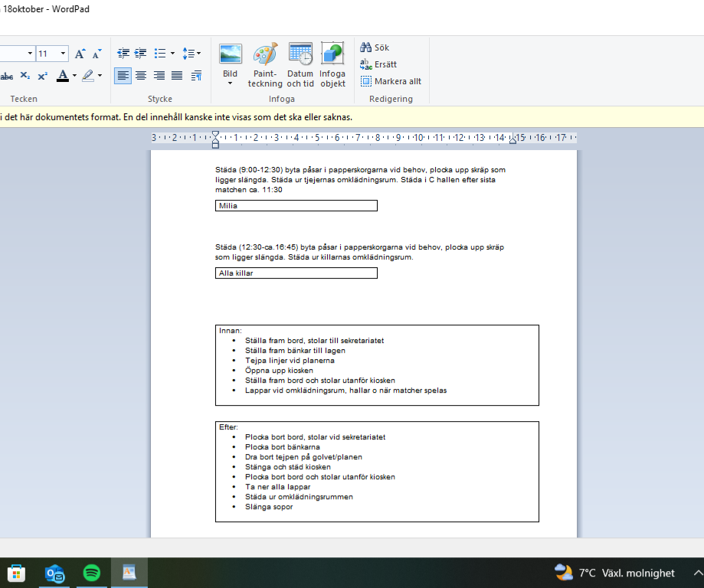Expand the bullet list style dropdown
Viewport: 704px width, 588px height.
172,54
